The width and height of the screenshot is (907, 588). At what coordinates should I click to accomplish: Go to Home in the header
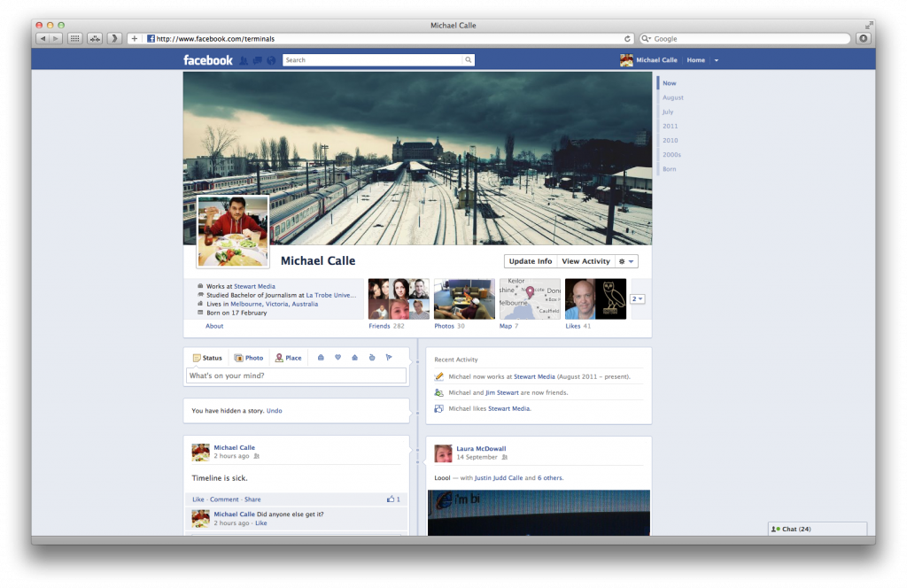coord(696,60)
